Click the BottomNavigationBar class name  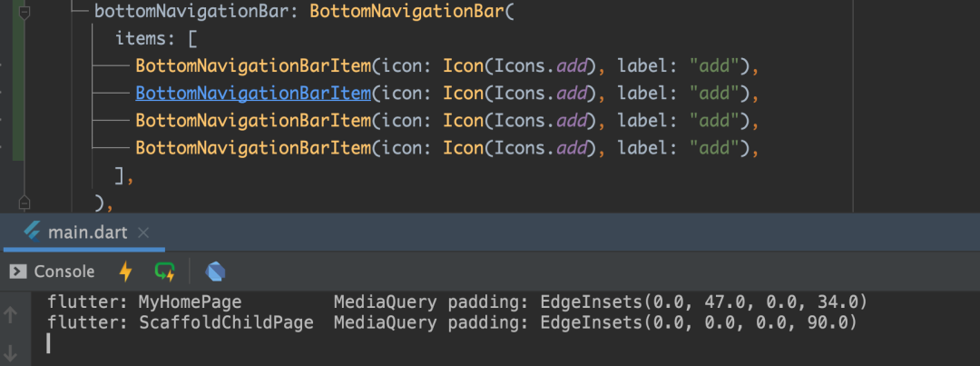point(407,12)
